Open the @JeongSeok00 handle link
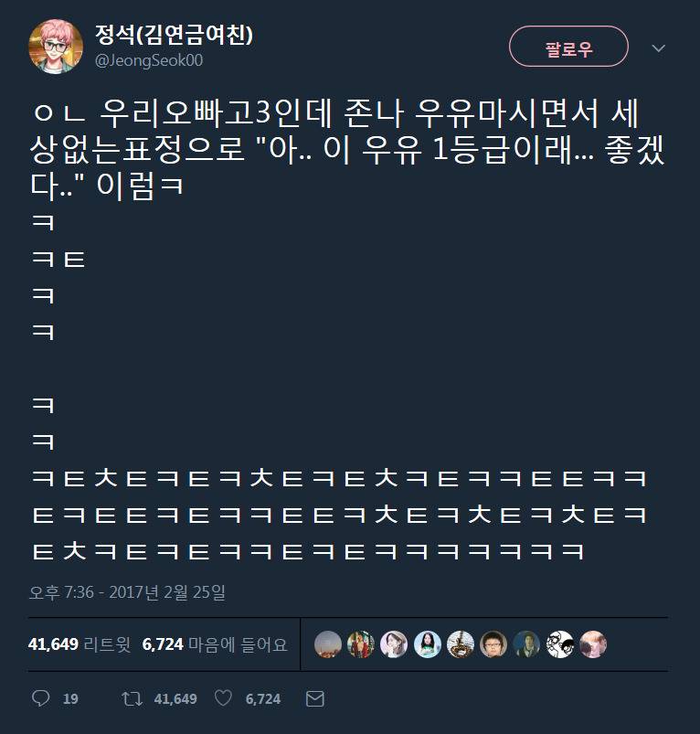 coord(149,60)
